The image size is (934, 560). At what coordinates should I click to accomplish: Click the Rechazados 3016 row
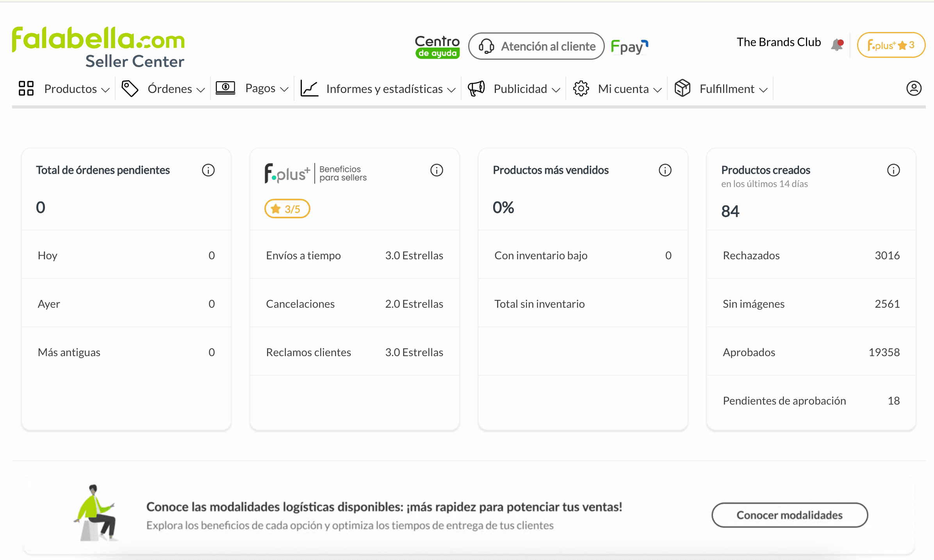(811, 255)
